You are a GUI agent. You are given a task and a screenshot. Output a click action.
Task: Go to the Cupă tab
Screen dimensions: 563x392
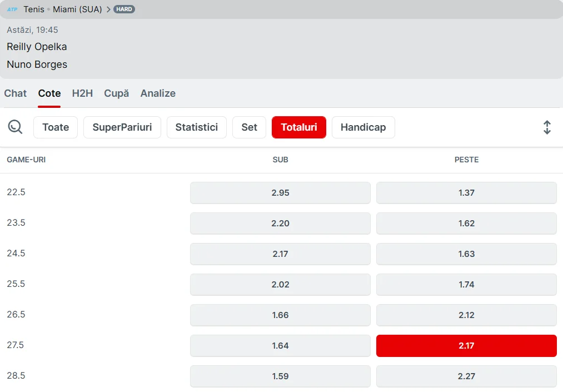click(x=116, y=93)
